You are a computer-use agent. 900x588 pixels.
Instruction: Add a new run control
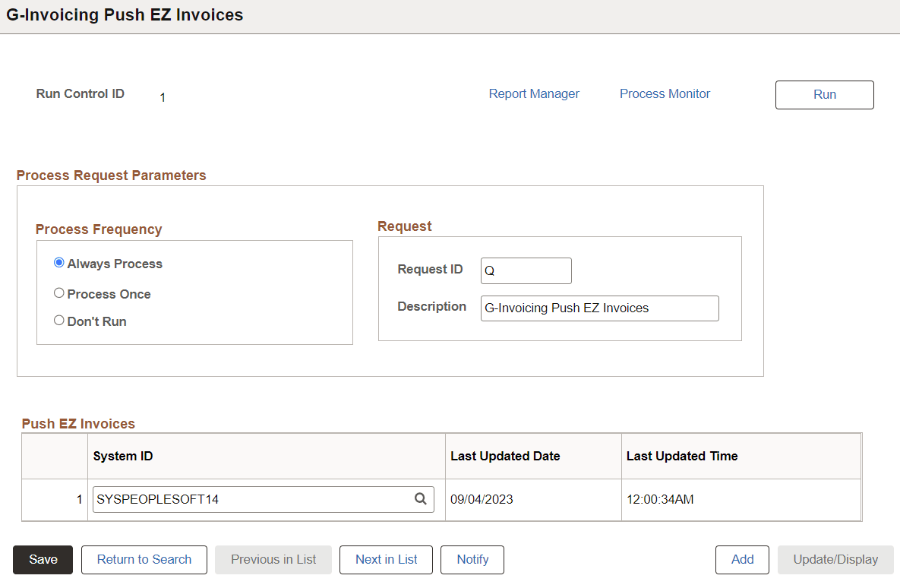742,559
